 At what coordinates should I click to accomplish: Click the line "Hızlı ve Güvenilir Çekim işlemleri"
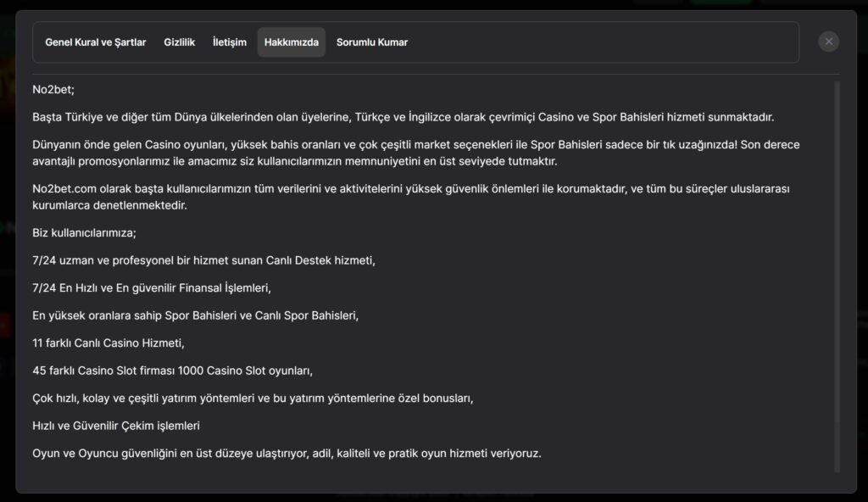116,426
